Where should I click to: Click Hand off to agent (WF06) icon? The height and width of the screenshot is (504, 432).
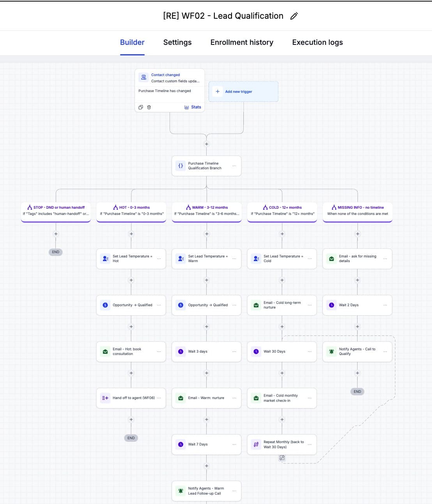tap(105, 398)
